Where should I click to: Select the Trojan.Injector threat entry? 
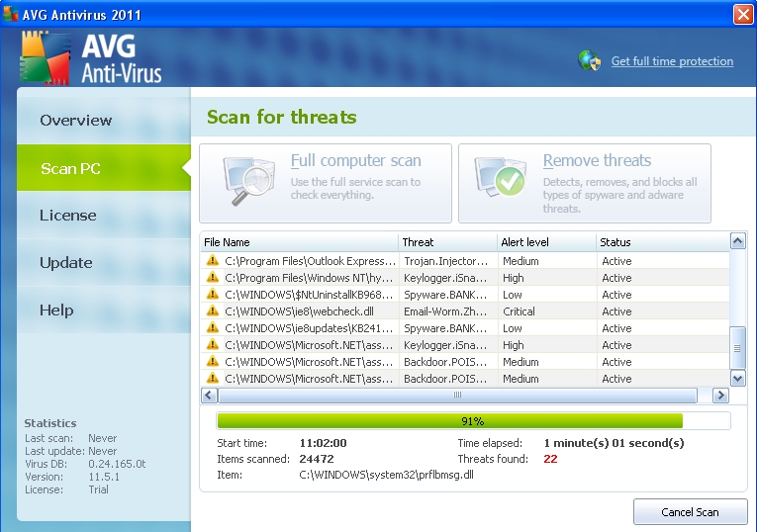(445, 261)
